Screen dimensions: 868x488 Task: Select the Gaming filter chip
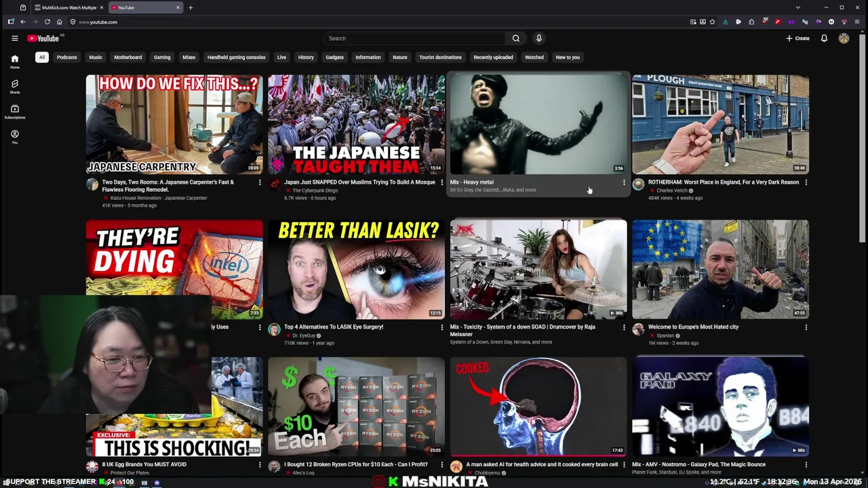coord(162,57)
